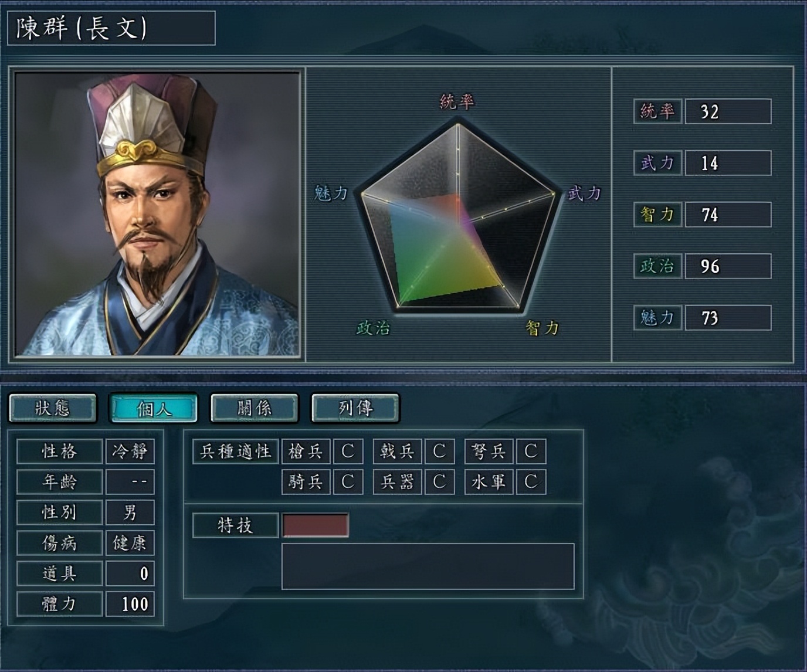This screenshot has height=672, width=807.
Task: Click the 騎兵 troop aptitude label
Action: click(x=306, y=482)
